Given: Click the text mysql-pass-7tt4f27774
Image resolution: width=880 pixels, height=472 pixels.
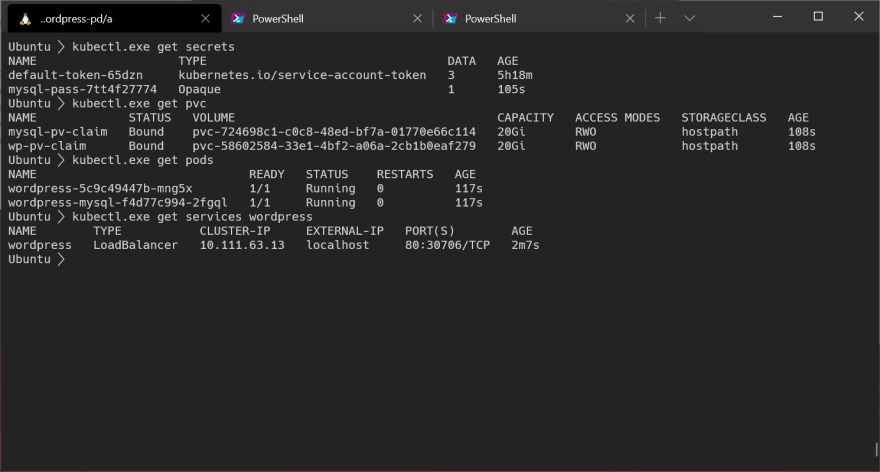Looking at the screenshot, I should (x=82, y=89).
